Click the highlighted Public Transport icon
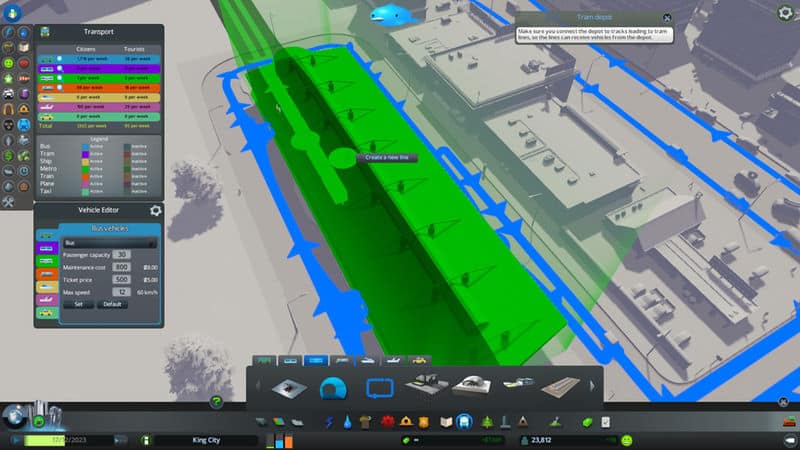The width and height of the screenshot is (800, 450). [x=464, y=421]
